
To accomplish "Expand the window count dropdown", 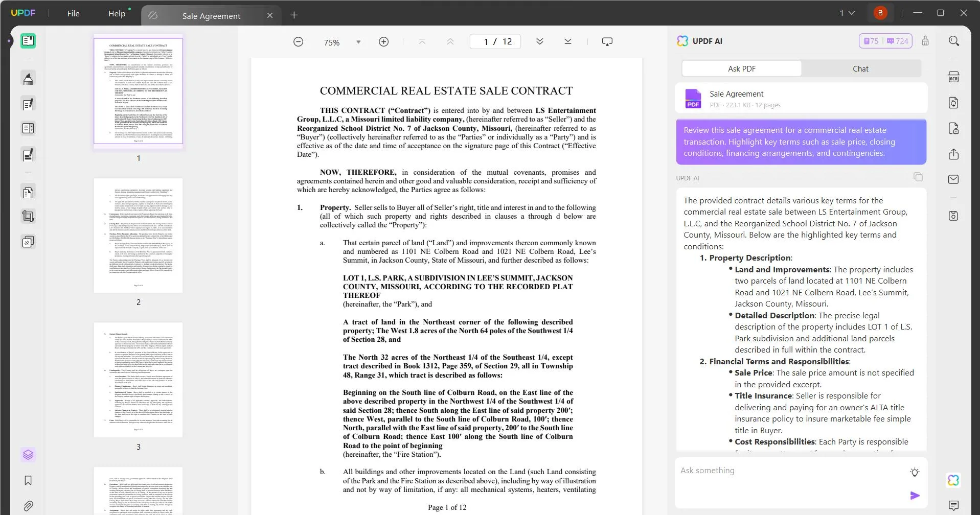I will pyautogui.click(x=847, y=13).
